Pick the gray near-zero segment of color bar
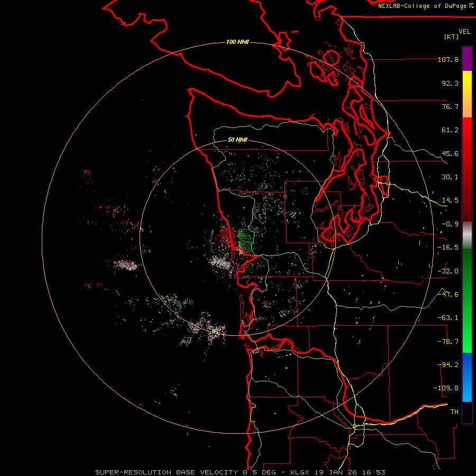Screen dimensions: 476x476 coord(467,235)
